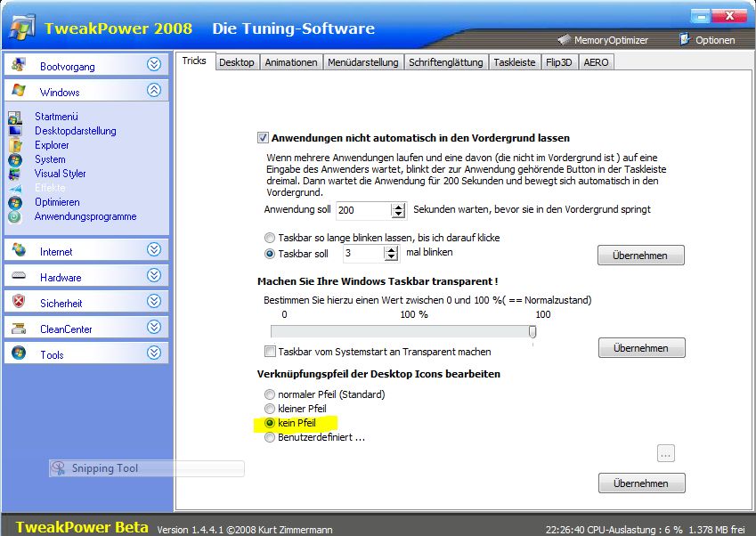Click the Snipping Tool taskbar item
This screenshot has width=756, height=536.
(x=147, y=468)
